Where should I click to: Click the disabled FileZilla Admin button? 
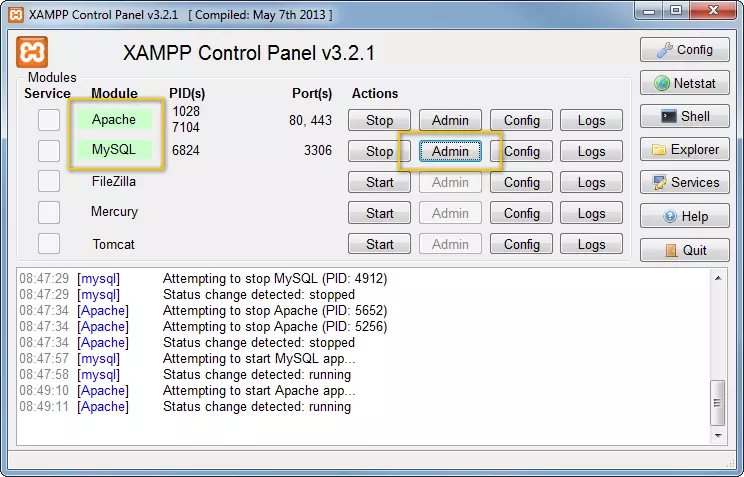tap(450, 182)
